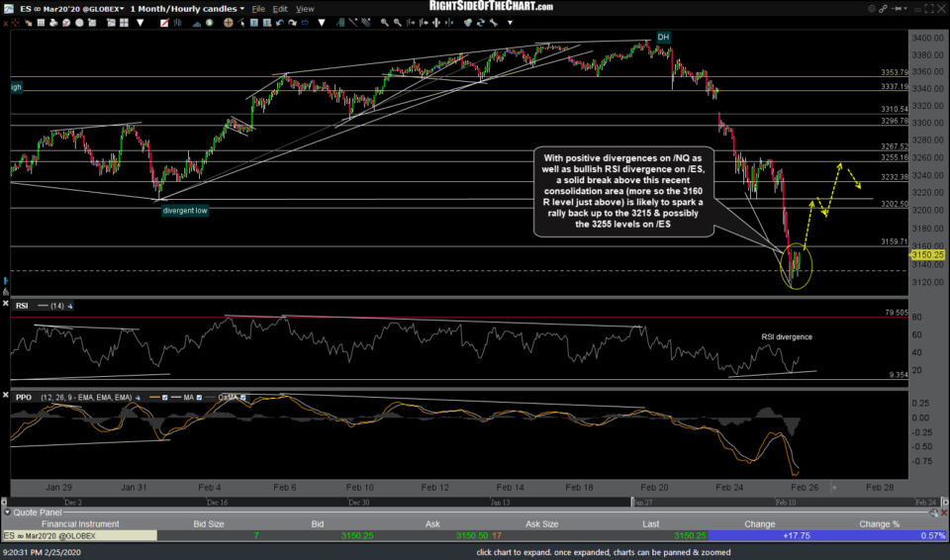Click the grid table icon in the toolbar

coord(41,23)
